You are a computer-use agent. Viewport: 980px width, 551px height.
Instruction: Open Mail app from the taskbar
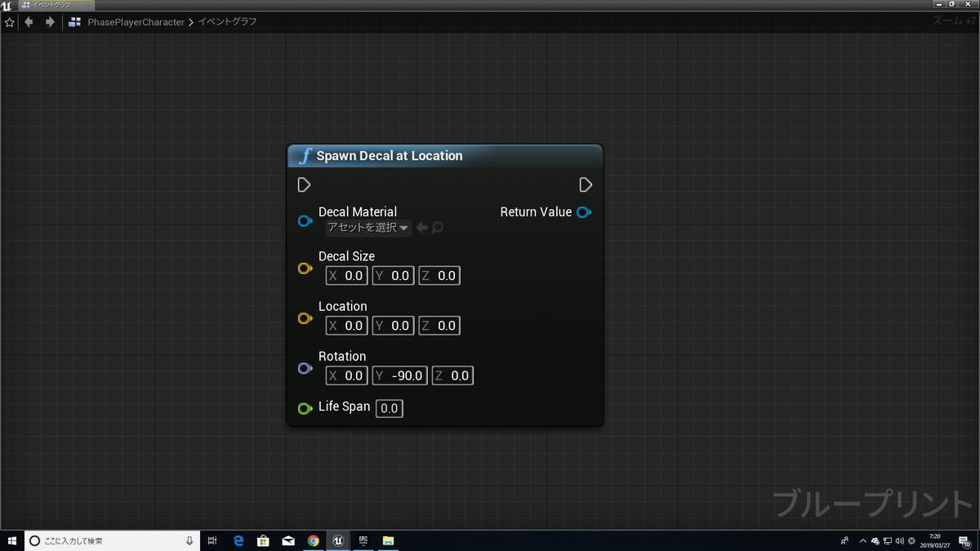[x=288, y=540]
